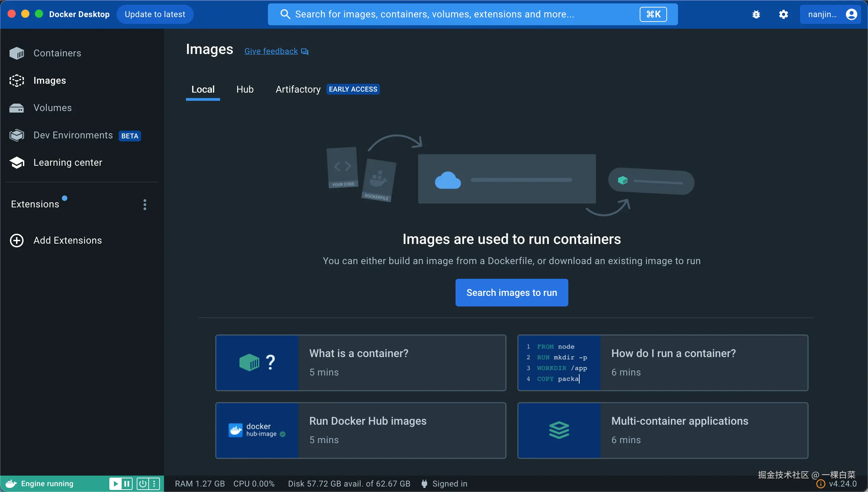Click the Volumes drive icon
The image size is (868, 492).
(16, 108)
